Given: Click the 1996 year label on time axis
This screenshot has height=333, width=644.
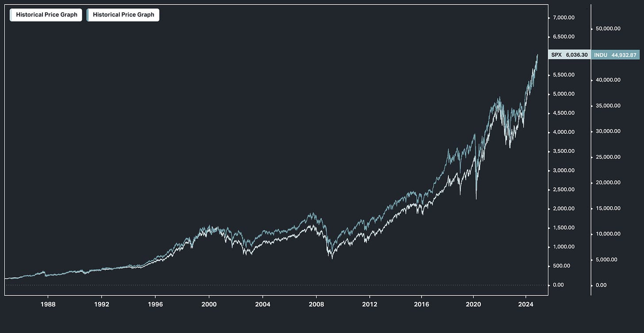Looking at the screenshot, I should pos(155,304).
